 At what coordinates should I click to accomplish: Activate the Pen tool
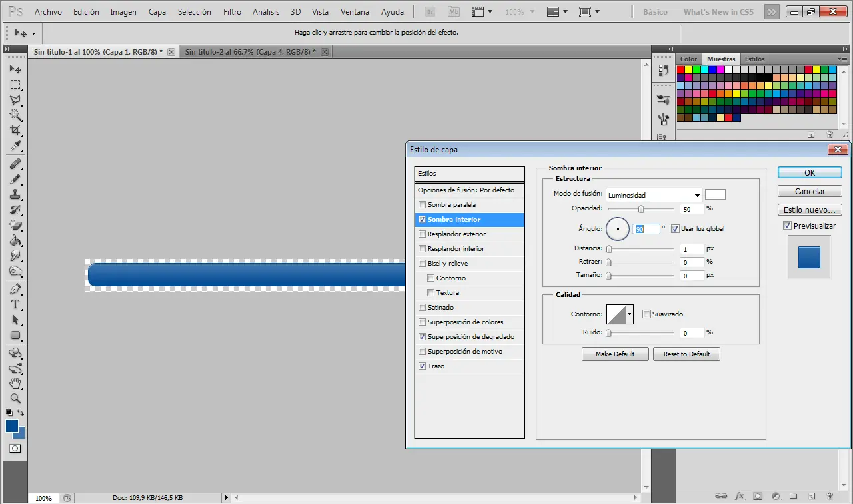15,289
